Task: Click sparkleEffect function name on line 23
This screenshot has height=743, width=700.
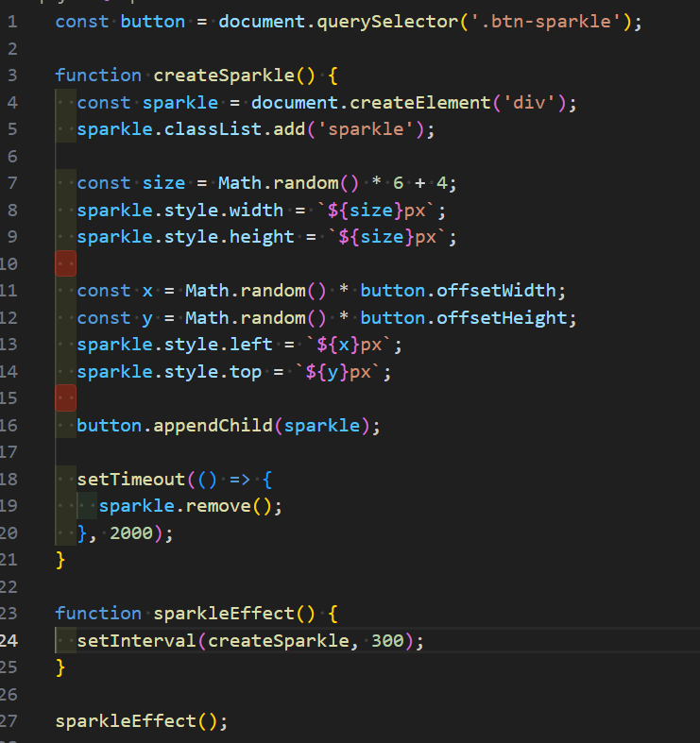Action: point(224,614)
